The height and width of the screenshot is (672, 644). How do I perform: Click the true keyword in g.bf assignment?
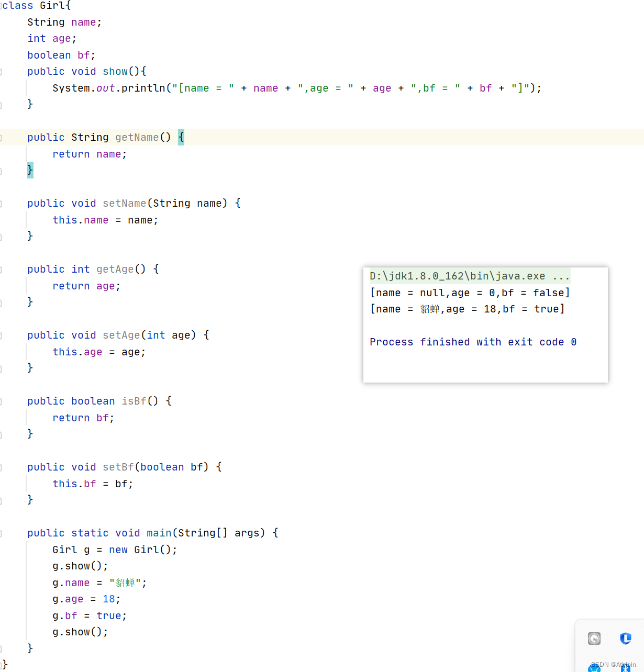coord(109,615)
